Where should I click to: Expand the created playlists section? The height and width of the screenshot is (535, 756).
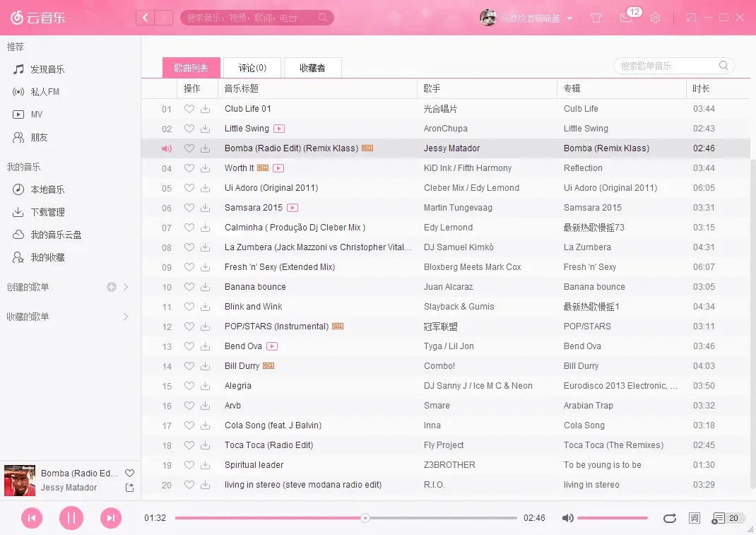coord(126,287)
